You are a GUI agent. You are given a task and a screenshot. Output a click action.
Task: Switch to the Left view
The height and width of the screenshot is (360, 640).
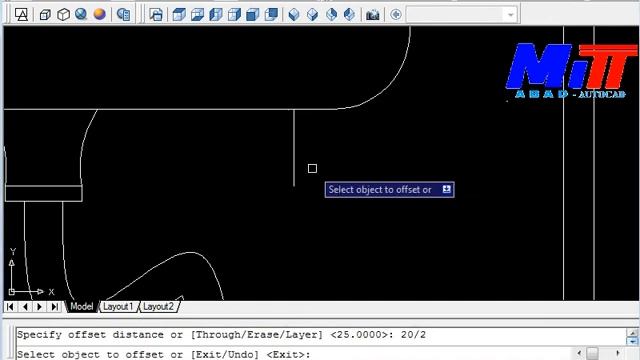click(x=216, y=15)
